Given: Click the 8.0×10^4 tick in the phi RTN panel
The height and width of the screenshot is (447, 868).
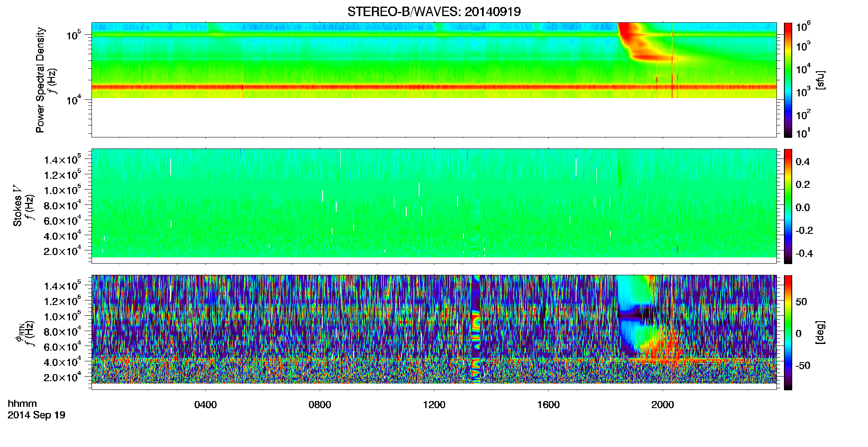Looking at the screenshot, I should click(63, 331).
